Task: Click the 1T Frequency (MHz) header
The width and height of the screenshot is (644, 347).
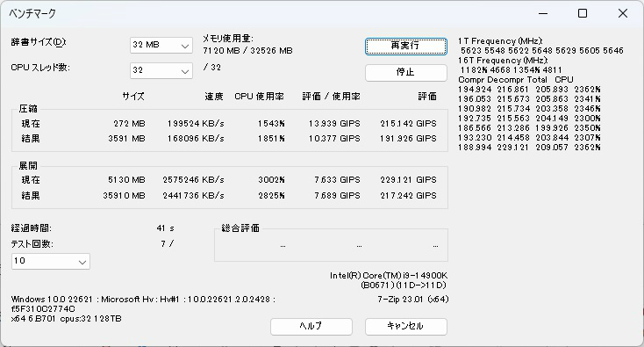Action: point(500,41)
